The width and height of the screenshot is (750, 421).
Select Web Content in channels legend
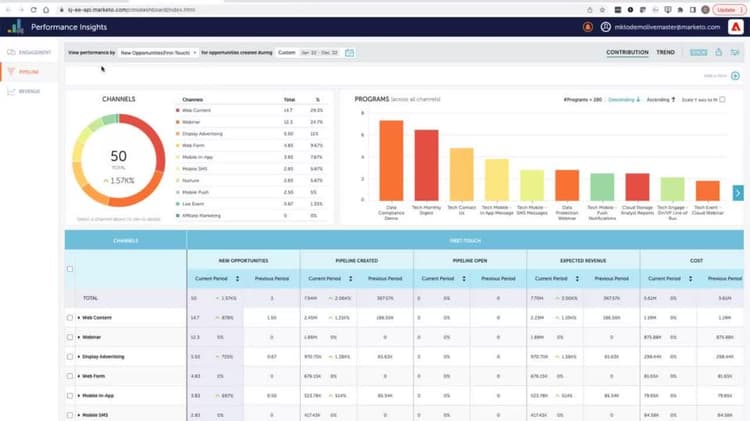(196, 111)
